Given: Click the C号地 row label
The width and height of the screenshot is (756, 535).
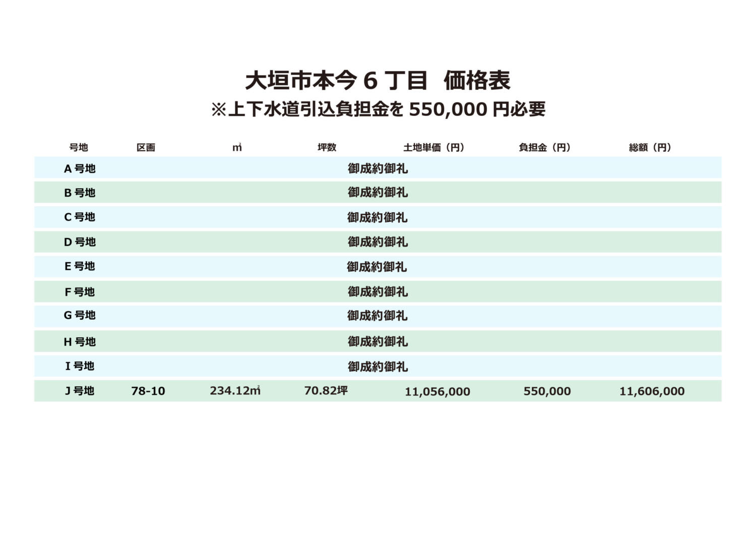Looking at the screenshot, I should point(80,217).
